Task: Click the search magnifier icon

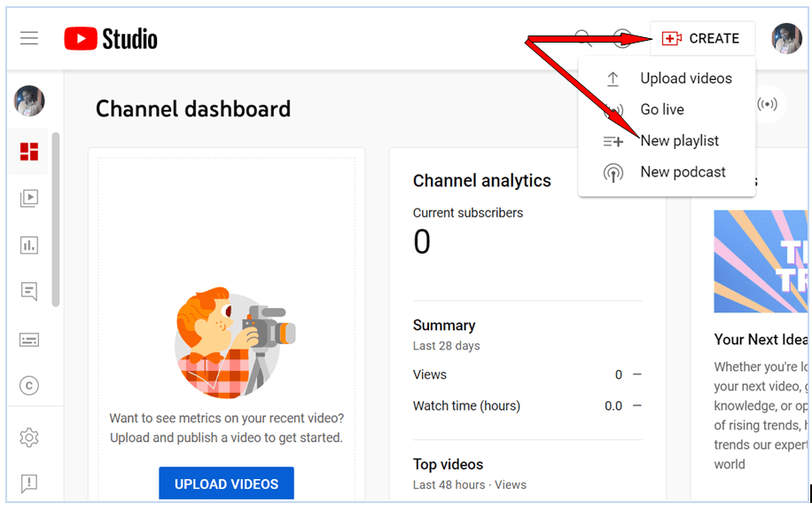Action: pyautogui.click(x=582, y=38)
